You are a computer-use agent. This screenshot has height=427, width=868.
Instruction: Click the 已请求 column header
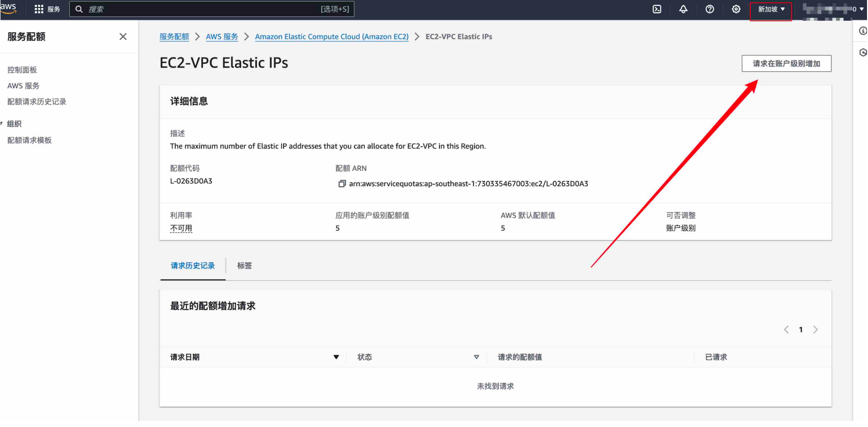(x=716, y=357)
